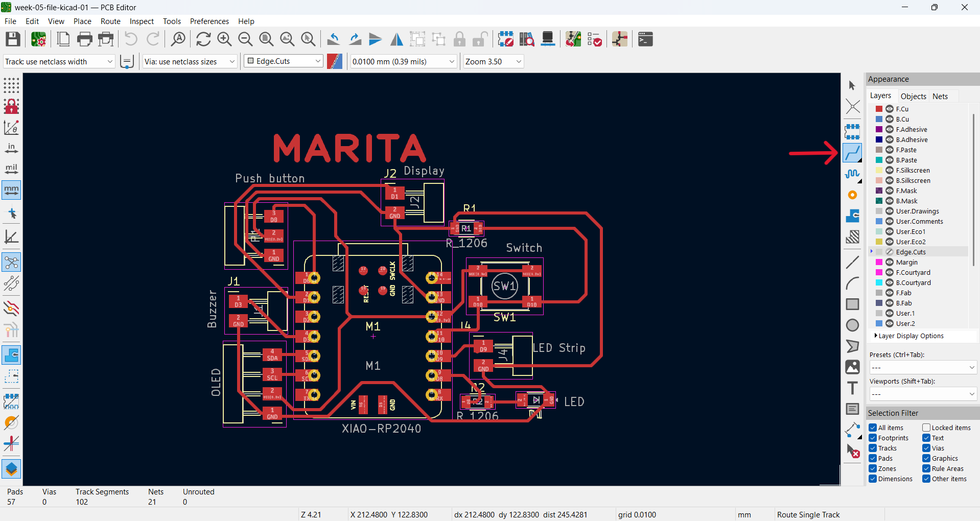
Task: Click the Refresh view icon
Action: [x=203, y=39]
